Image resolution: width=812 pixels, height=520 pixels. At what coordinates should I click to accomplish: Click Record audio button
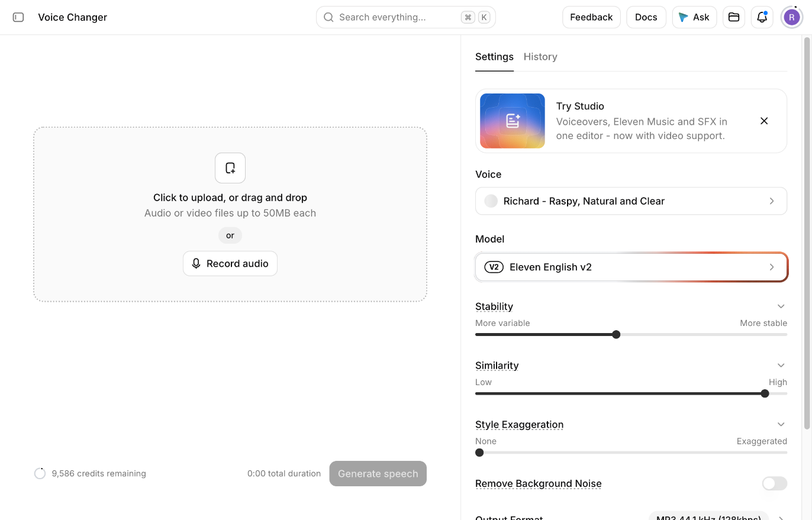pyautogui.click(x=230, y=263)
